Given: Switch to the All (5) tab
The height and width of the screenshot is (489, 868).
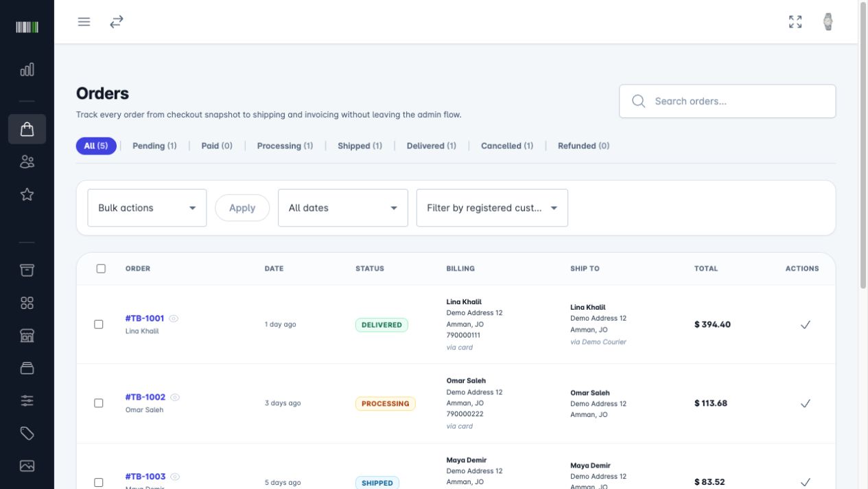Looking at the screenshot, I should pos(96,146).
